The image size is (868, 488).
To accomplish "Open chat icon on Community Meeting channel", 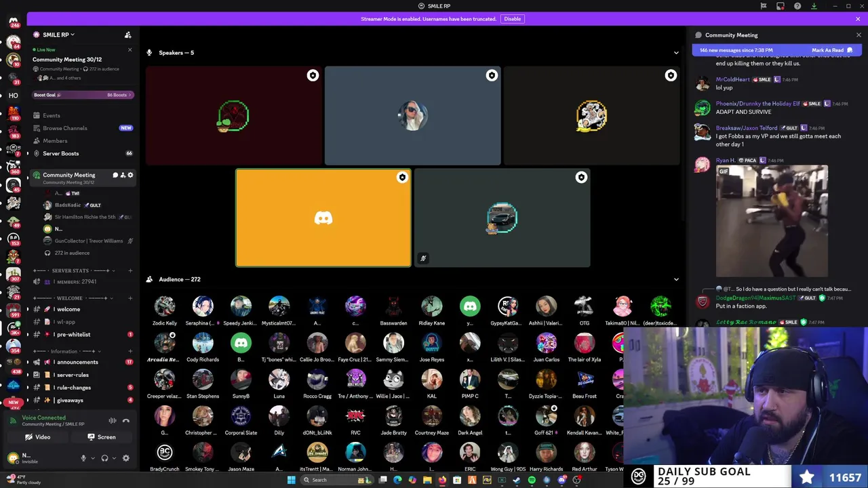I will point(115,175).
